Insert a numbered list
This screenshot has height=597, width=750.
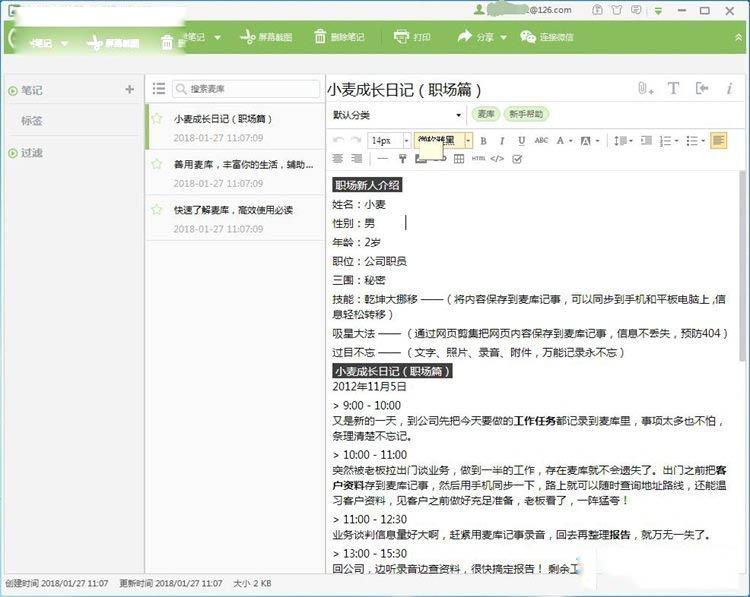[665, 141]
